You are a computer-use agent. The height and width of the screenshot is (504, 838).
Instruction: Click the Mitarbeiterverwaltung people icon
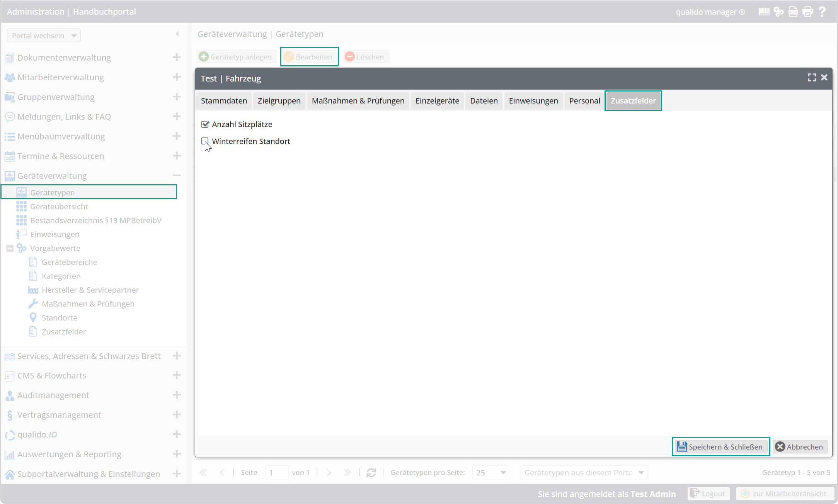pos(10,78)
